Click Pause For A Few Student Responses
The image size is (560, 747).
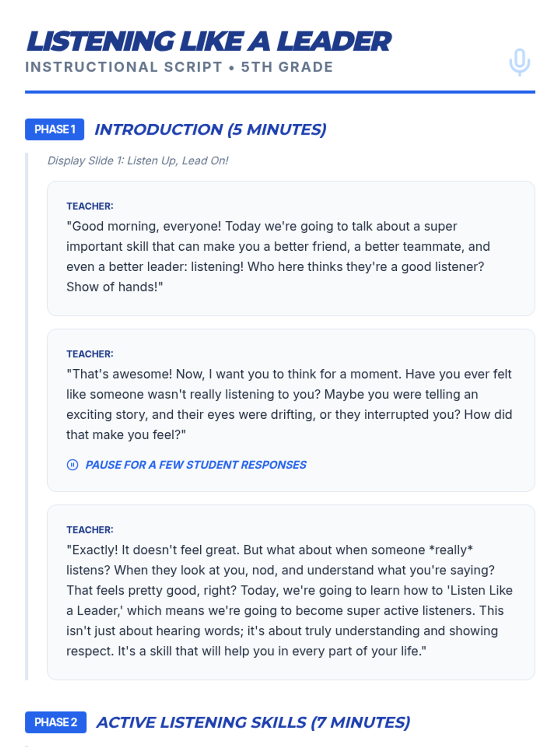pyautogui.click(x=196, y=465)
